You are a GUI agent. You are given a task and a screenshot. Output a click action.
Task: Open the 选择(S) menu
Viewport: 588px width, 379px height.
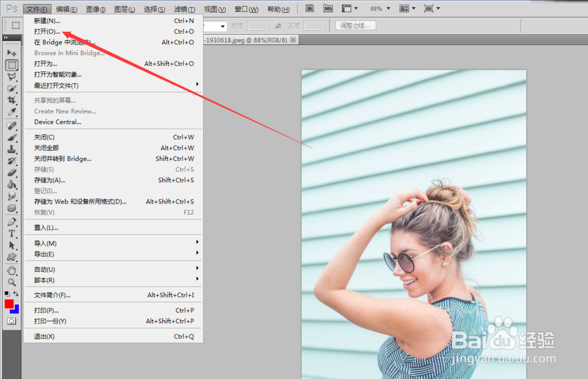154,9
